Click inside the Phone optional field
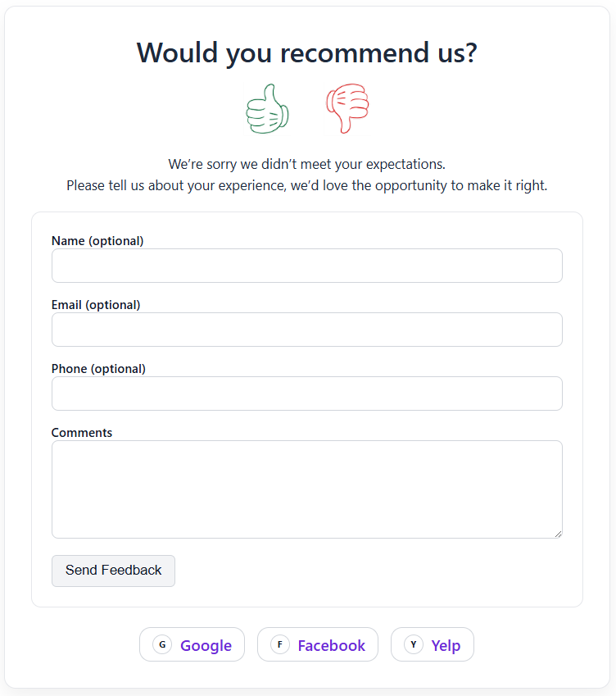 coord(306,393)
